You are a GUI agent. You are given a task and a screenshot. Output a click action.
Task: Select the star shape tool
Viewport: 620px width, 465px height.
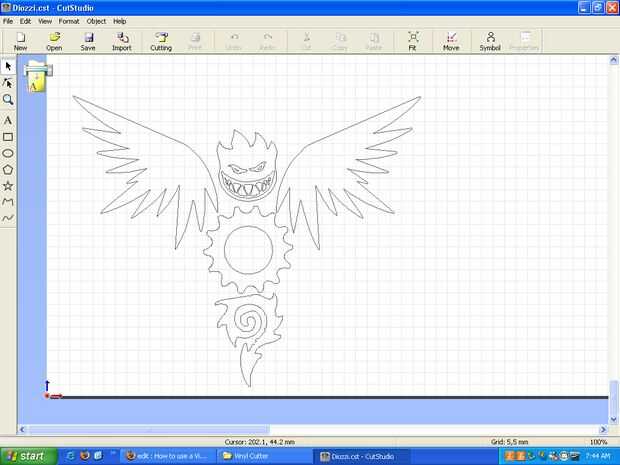point(8,186)
